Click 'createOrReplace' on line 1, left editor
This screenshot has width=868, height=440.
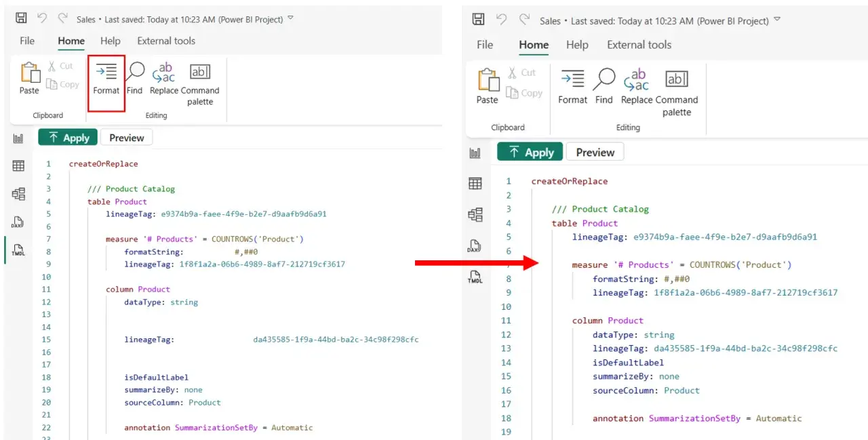(x=103, y=163)
